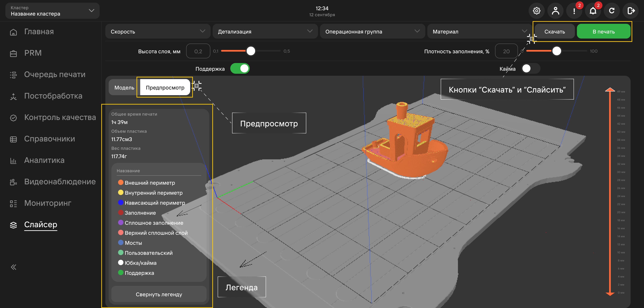The width and height of the screenshot is (644, 308).
Task: Open the Операционная группа dropdown
Action: (x=372, y=32)
